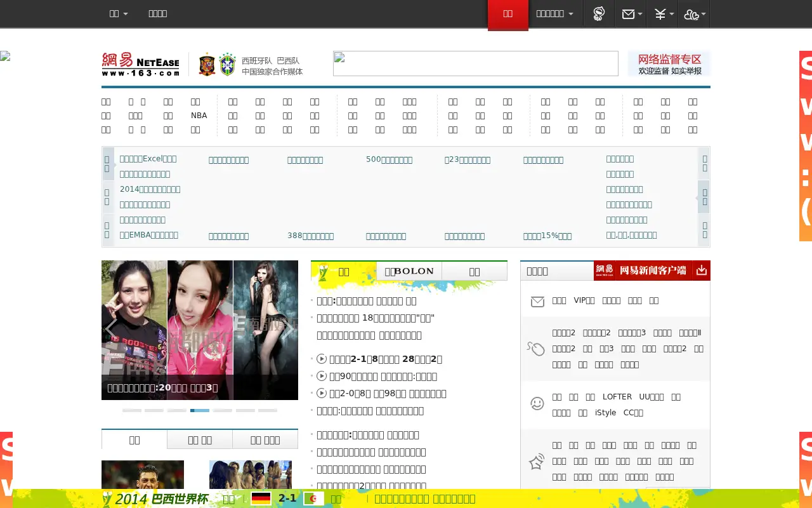Viewport: 812px width, 508px height.
Task: Click the smiley face icon in sidebar
Action: (537, 403)
